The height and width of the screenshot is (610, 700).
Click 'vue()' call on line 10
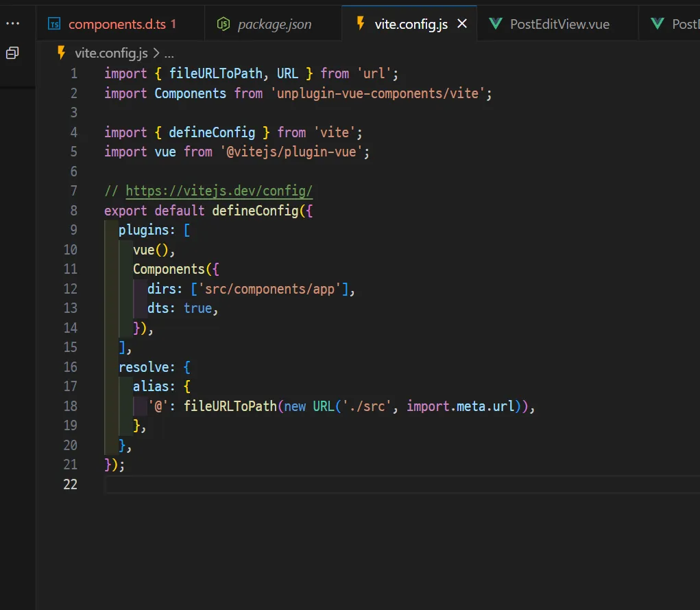point(150,250)
